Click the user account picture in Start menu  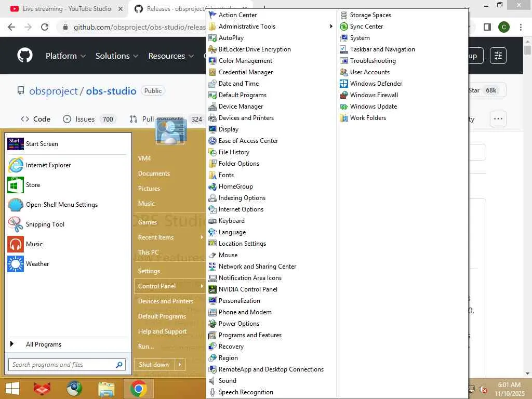(x=170, y=131)
